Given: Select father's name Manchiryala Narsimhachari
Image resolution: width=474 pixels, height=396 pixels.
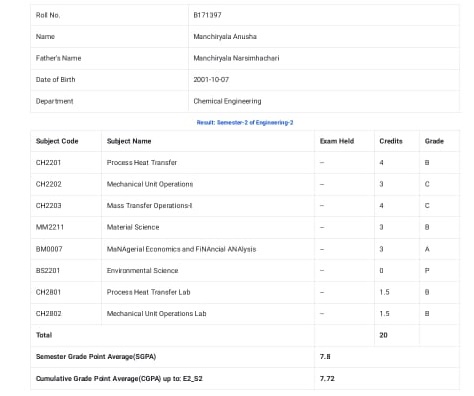Looking at the screenshot, I should [x=236, y=58].
